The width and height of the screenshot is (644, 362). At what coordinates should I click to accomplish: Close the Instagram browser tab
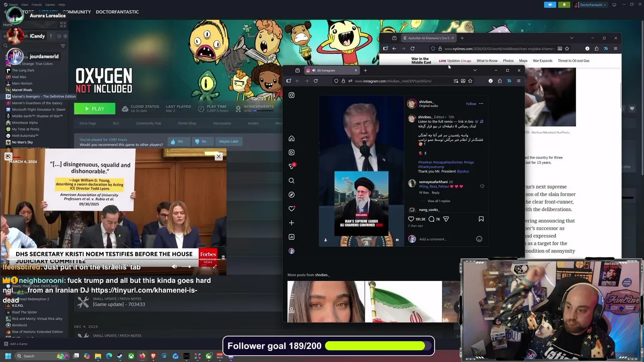pos(356,70)
